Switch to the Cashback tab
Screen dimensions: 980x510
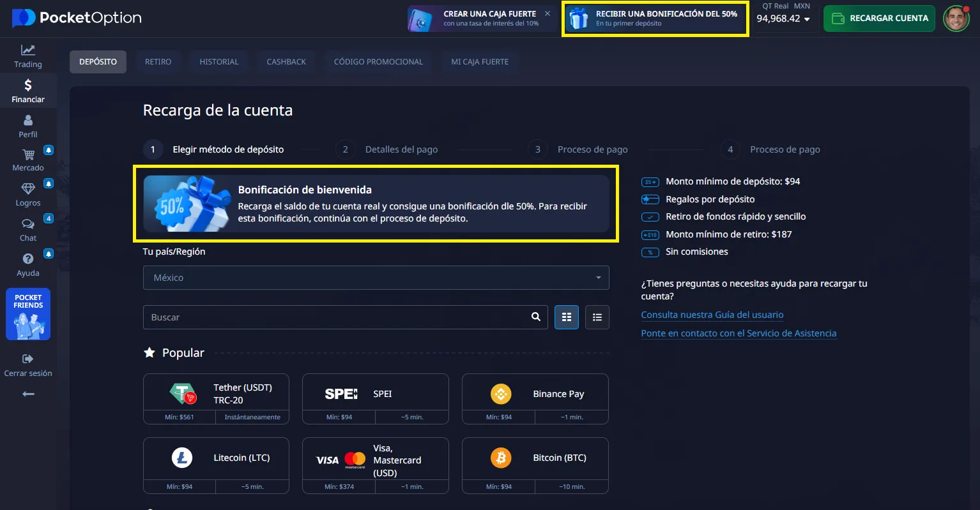click(x=286, y=62)
